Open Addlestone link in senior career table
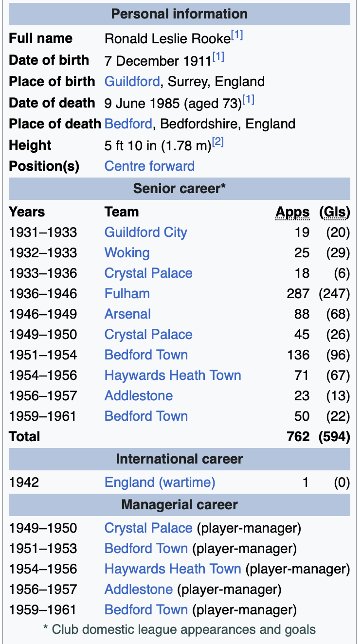This screenshot has height=644, width=361. pyautogui.click(x=139, y=396)
